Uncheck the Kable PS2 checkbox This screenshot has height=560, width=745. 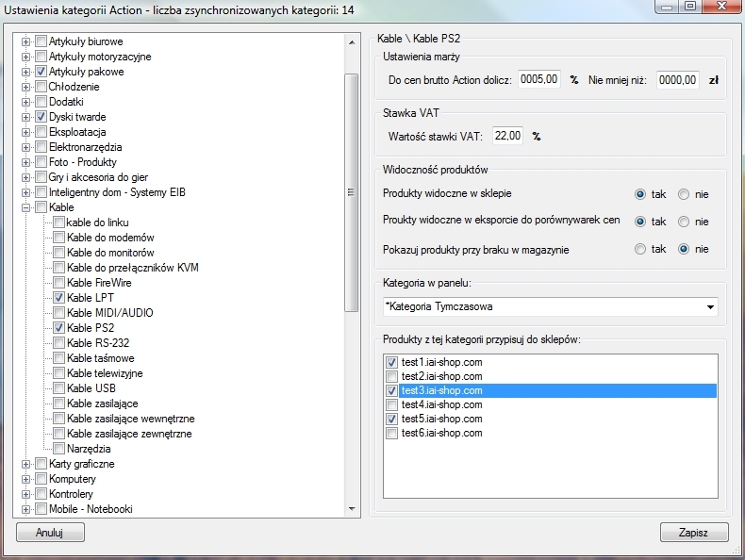[x=58, y=328]
